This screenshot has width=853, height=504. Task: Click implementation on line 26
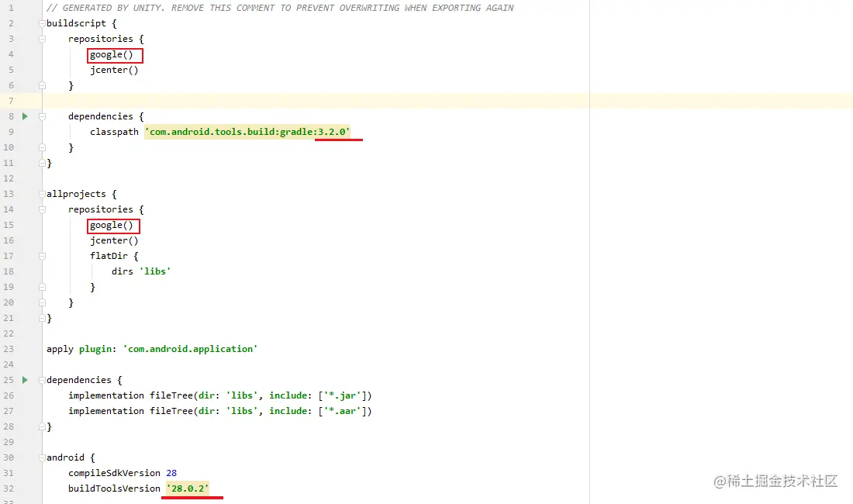click(106, 395)
